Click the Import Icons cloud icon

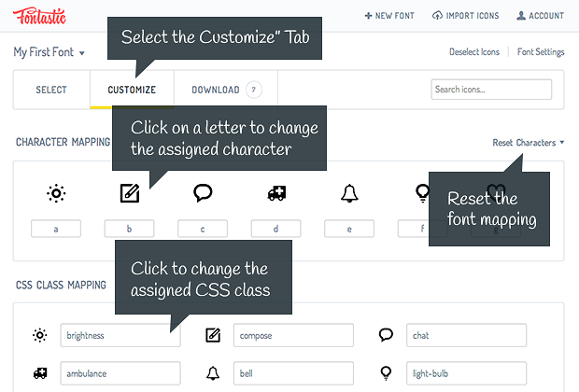click(438, 16)
